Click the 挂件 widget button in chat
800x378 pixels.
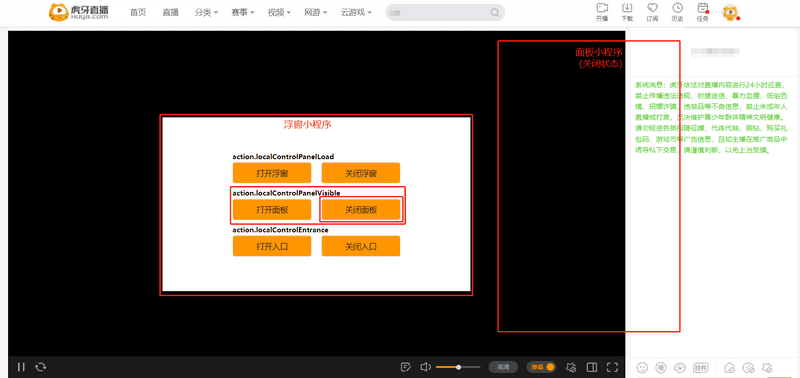pos(701,367)
